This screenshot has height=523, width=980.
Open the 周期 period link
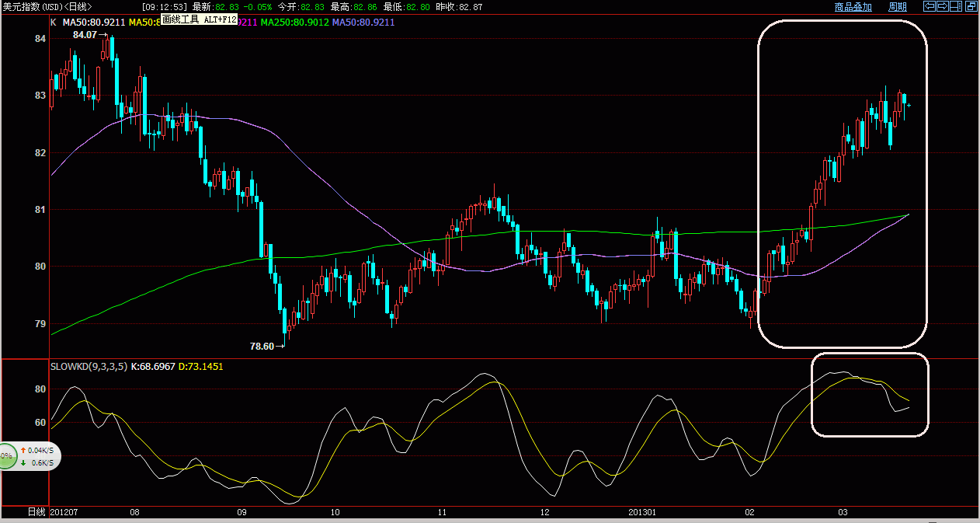(x=897, y=7)
